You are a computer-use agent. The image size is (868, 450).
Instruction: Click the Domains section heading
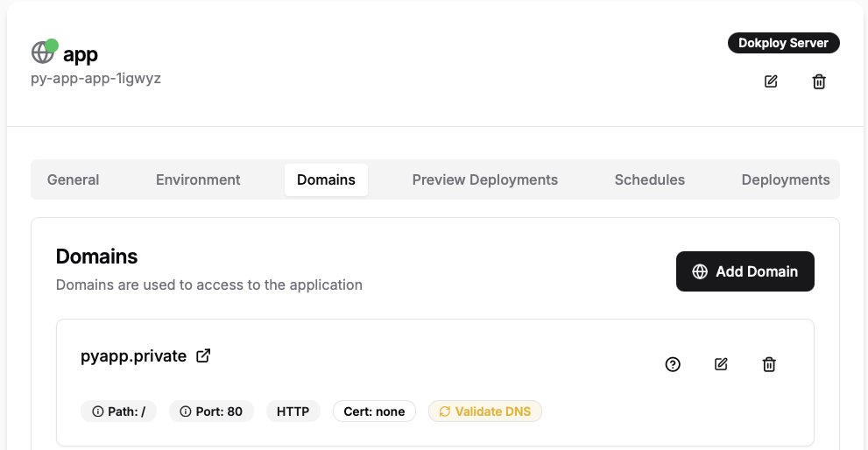(x=97, y=257)
